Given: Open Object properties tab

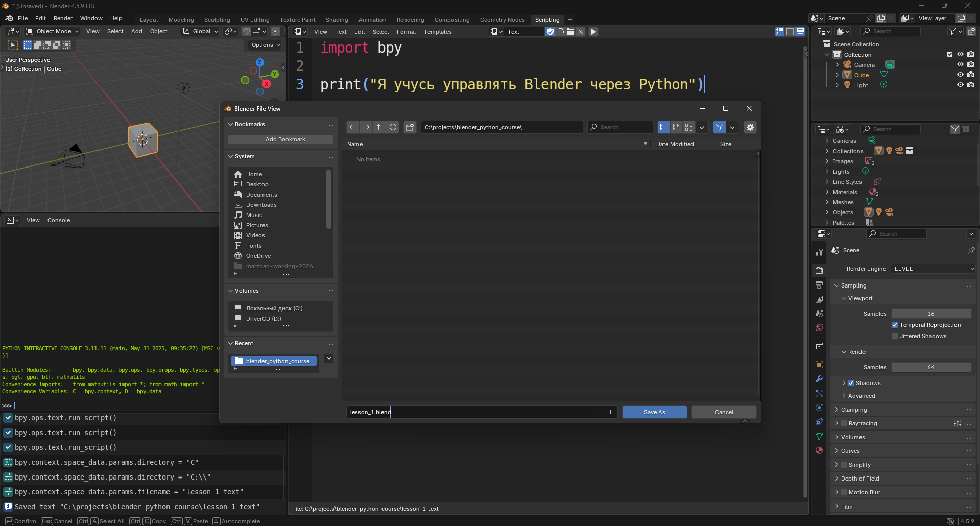Looking at the screenshot, I should point(819,365).
